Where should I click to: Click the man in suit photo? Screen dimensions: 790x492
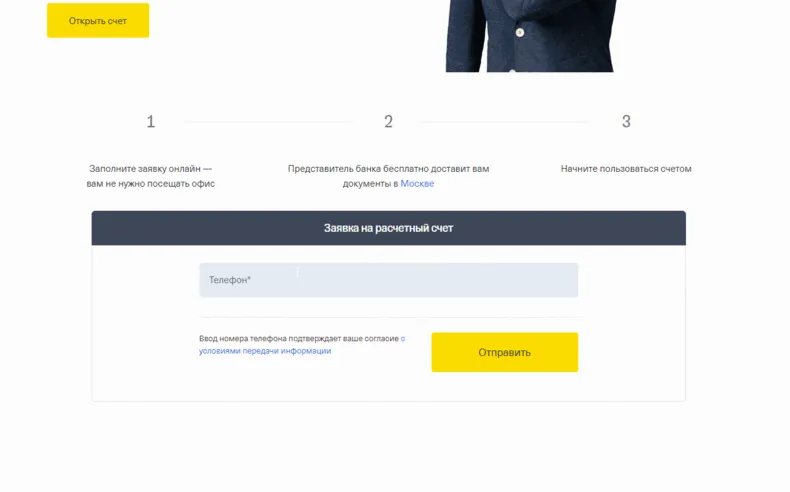click(x=530, y=35)
